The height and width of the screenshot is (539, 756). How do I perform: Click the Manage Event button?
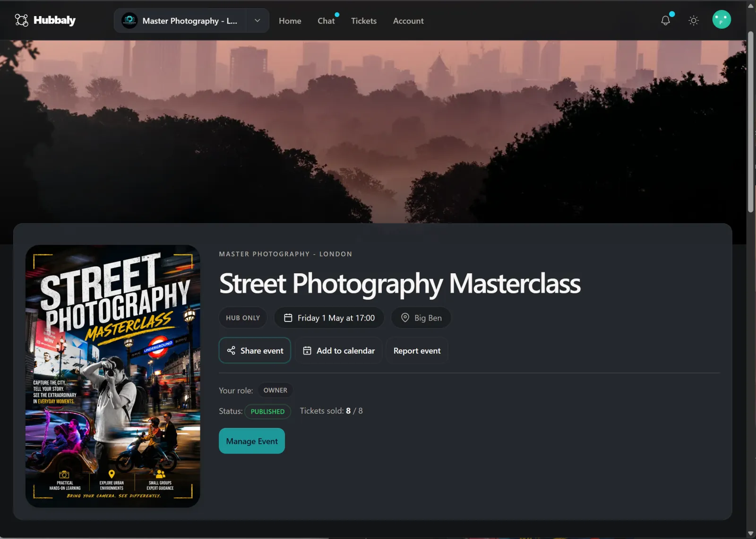[x=252, y=441]
